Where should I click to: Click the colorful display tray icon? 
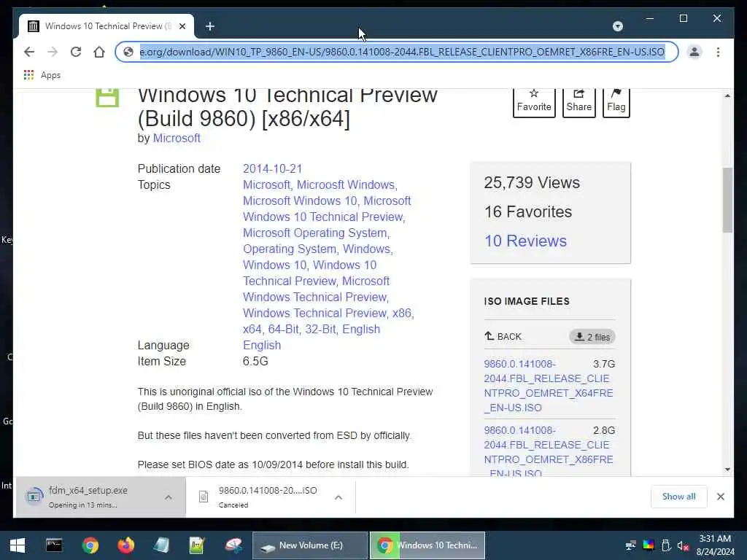pyautogui.click(x=649, y=545)
